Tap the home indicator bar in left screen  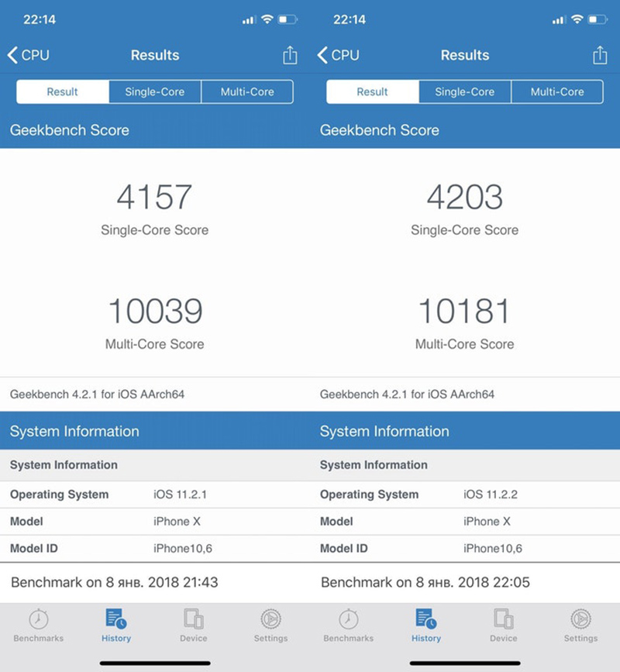pyautogui.click(x=155, y=663)
